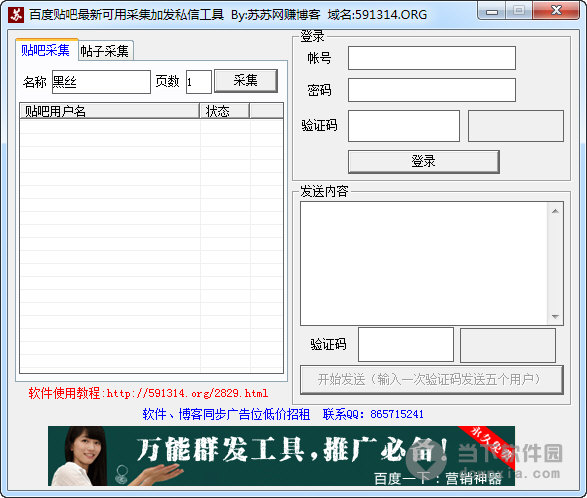
Task: Click the scroll down arrow in 发送内容
Action: click(555, 317)
